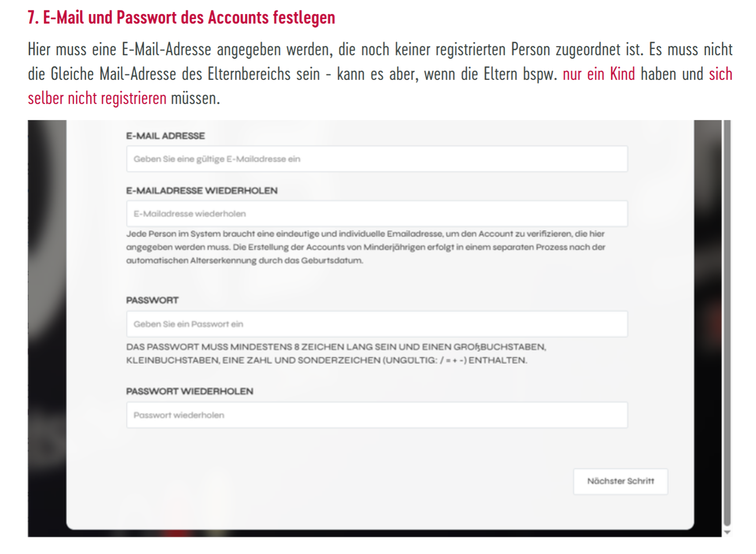Click the E-Mail Adresse input field
Viewport: 756px width, 554px height.
pos(377,159)
